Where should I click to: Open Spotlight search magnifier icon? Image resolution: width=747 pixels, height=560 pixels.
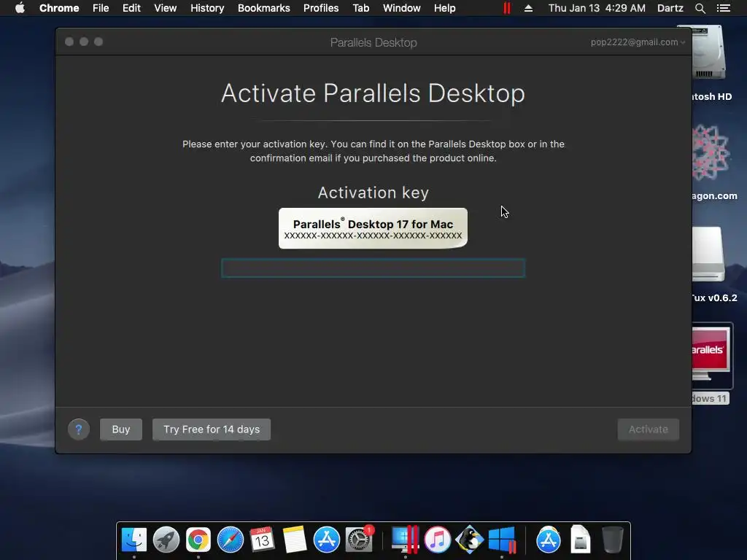[x=700, y=8]
